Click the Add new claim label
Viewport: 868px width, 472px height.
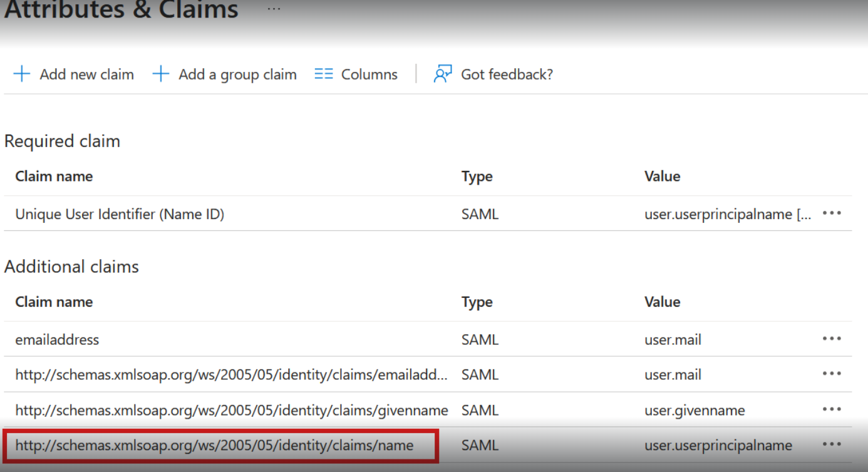[86, 74]
